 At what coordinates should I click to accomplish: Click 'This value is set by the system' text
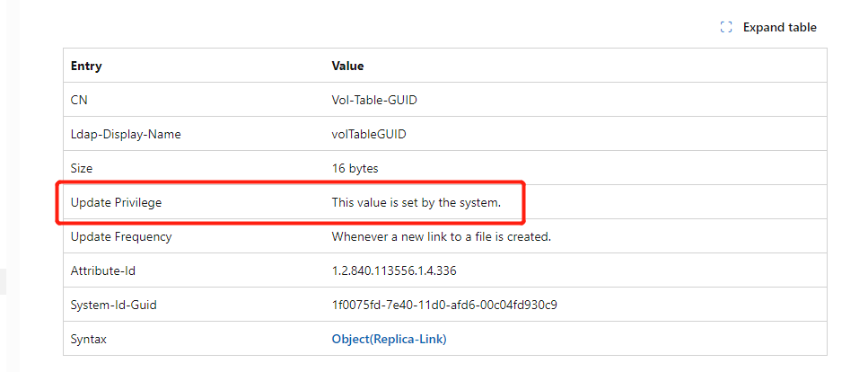point(416,202)
